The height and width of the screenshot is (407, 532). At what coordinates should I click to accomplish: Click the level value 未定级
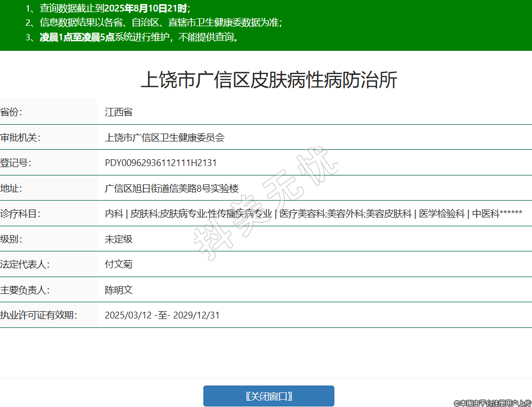coord(118,239)
